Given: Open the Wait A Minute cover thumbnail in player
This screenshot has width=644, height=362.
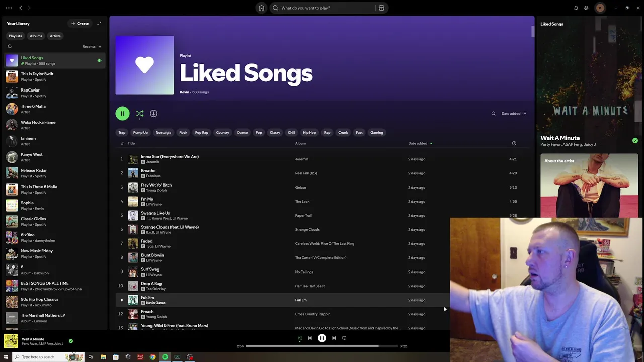Looking at the screenshot, I should click(11, 341).
